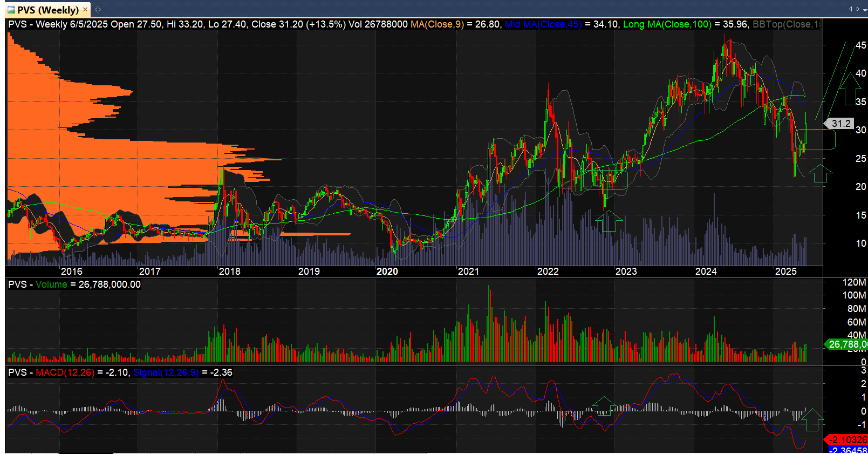Open the tab list dropdown arrow
Screen dimensions: 868x454
[865, 9]
